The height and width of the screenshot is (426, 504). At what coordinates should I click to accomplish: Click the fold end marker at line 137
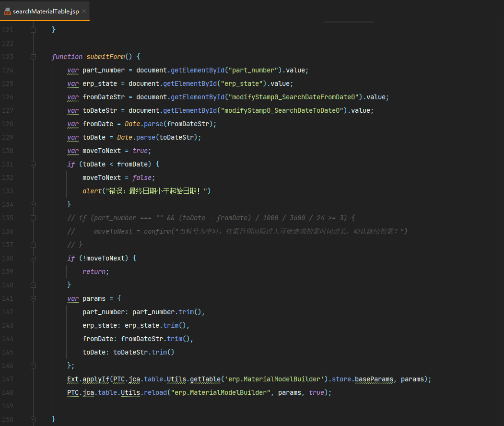point(33,245)
